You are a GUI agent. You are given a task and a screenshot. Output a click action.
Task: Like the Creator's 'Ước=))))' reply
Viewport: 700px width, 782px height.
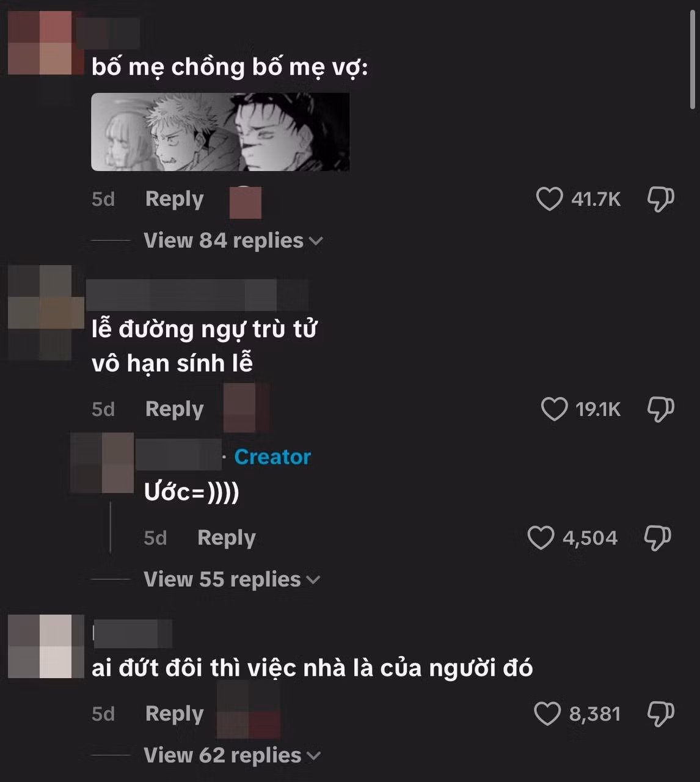[541, 538]
